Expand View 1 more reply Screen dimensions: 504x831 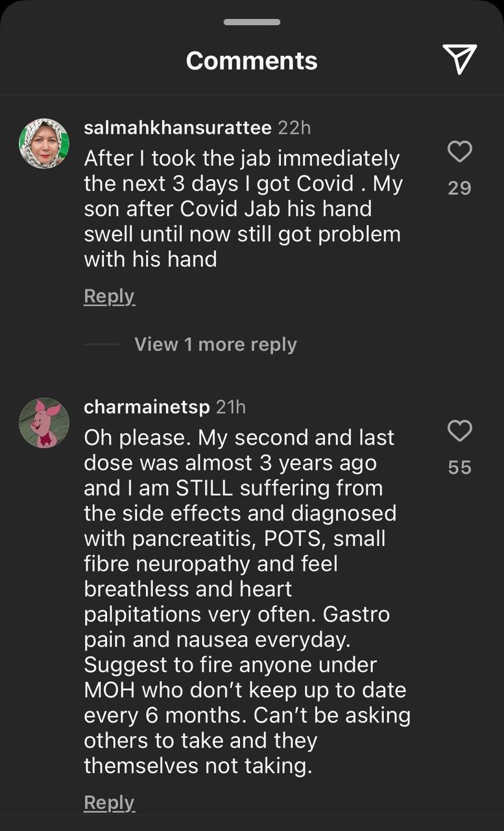[215, 344]
